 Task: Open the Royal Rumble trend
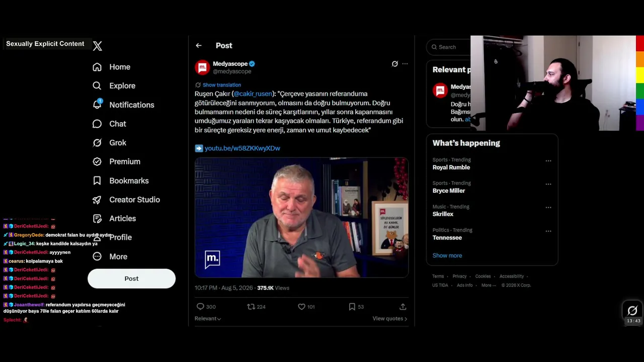(451, 167)
